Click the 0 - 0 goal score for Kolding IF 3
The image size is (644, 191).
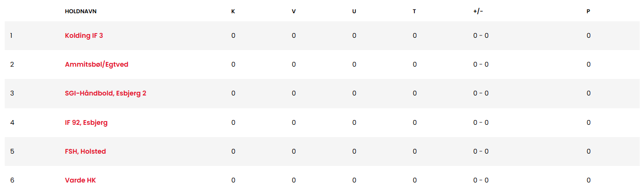pos(481,35)
